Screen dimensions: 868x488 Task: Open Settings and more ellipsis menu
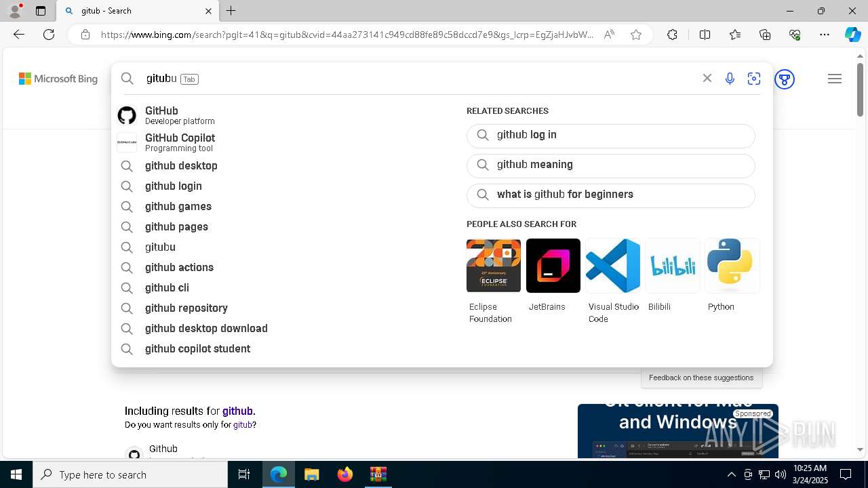point(825,35)
